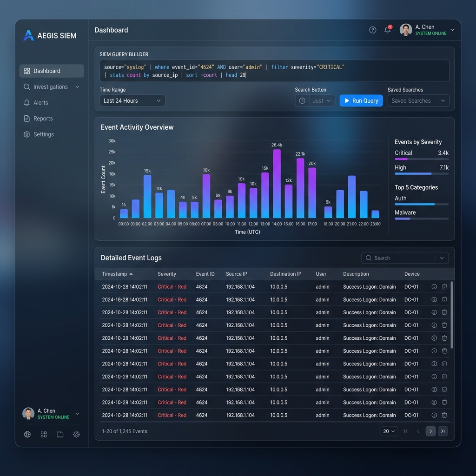
Task: Click the Run Query button
Action: (x=361, y=101)
